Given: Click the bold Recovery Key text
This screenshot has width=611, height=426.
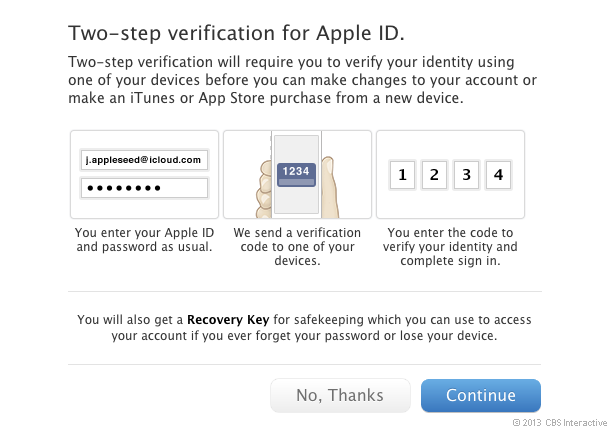Looking at the screenshot, I should [x=228, y=320].
